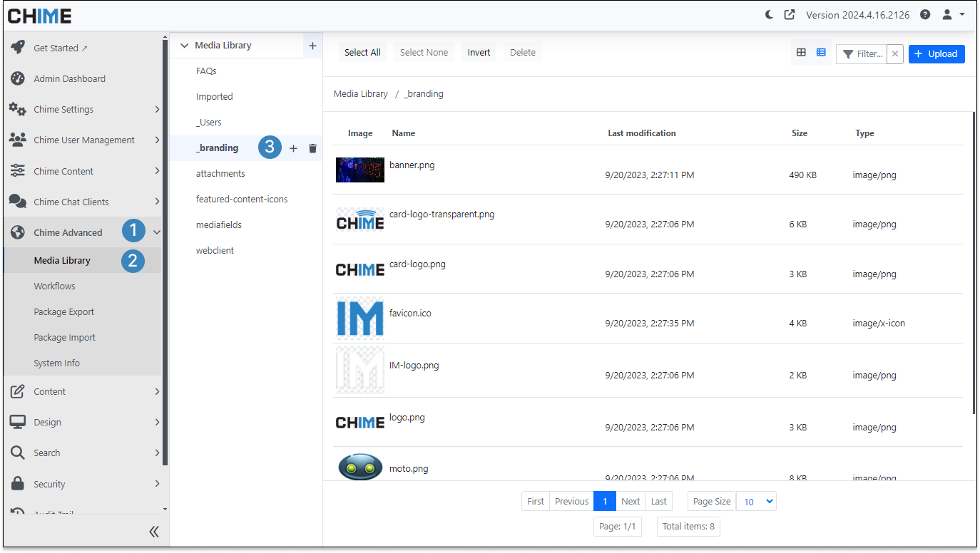The width and height of the screenshot is (980, 553).
Task: Expand the Chime Settings section
Action: click(64, 109)
